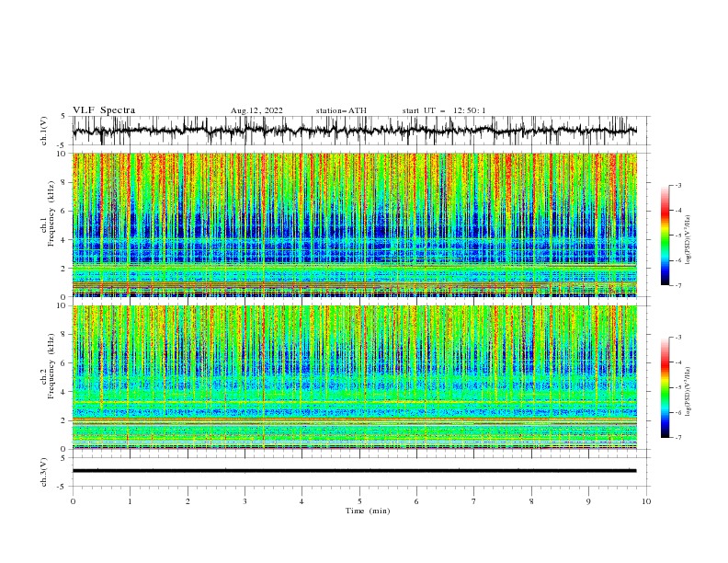Viewport: 728px width, 563px height.
Task: Click time axis tick label "7"
Action: (474, 501)
